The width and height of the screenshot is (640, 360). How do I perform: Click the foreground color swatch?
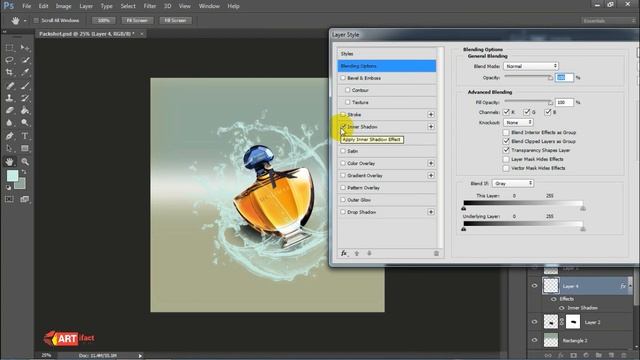(12, 176)
